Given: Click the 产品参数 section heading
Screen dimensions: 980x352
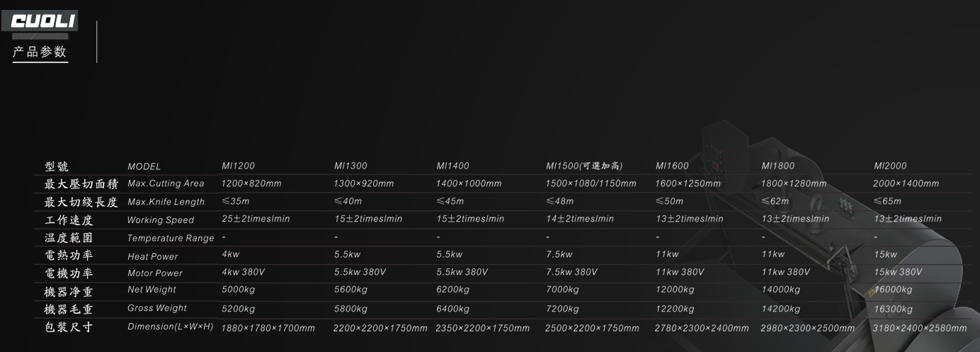Looking at the screenshot, I should (x=40, y=52).
